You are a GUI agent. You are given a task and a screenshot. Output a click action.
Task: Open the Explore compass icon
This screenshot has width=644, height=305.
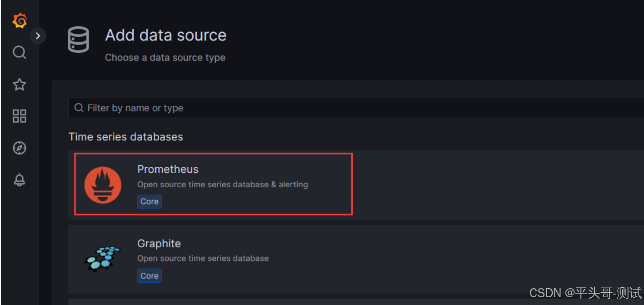[x=19, y=148]
